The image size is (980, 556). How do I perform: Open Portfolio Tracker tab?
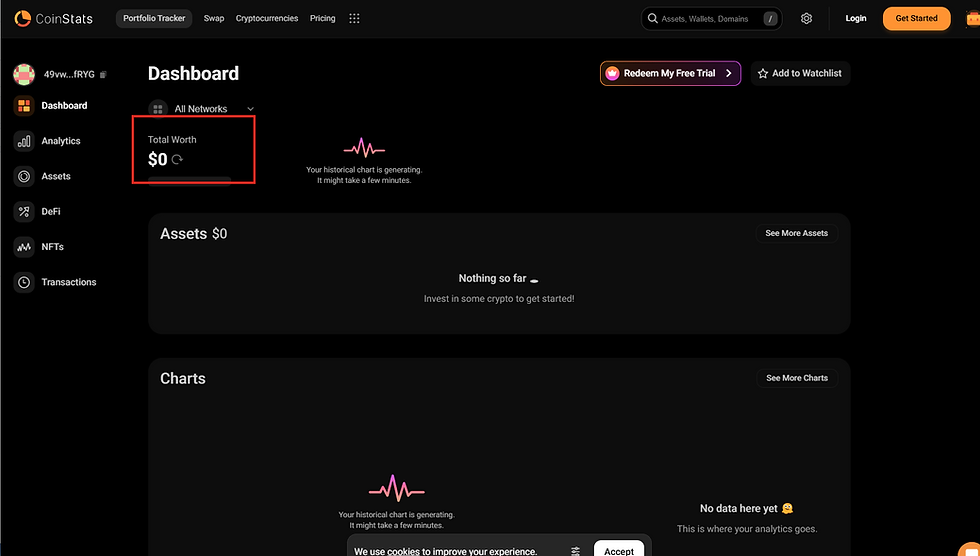pyautogui.click(x=154, y=18)
